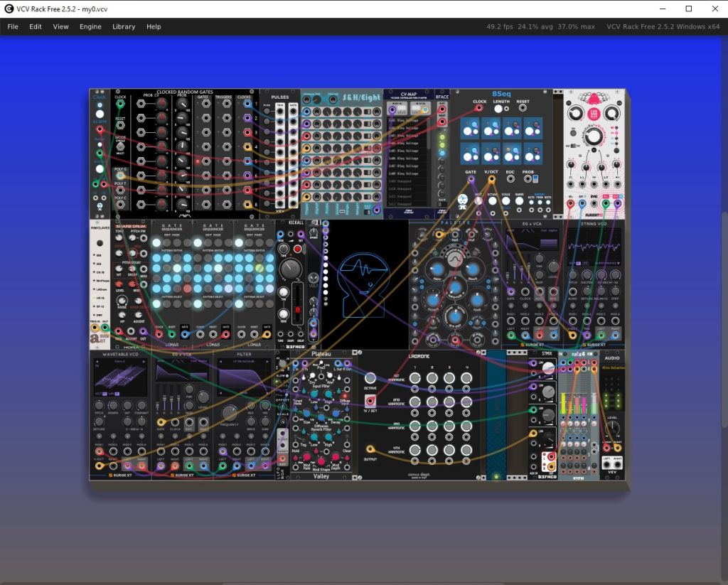Click the large tune knob on Kickall
The height and width of the screenshot is (585, 728).
[291, 269]
